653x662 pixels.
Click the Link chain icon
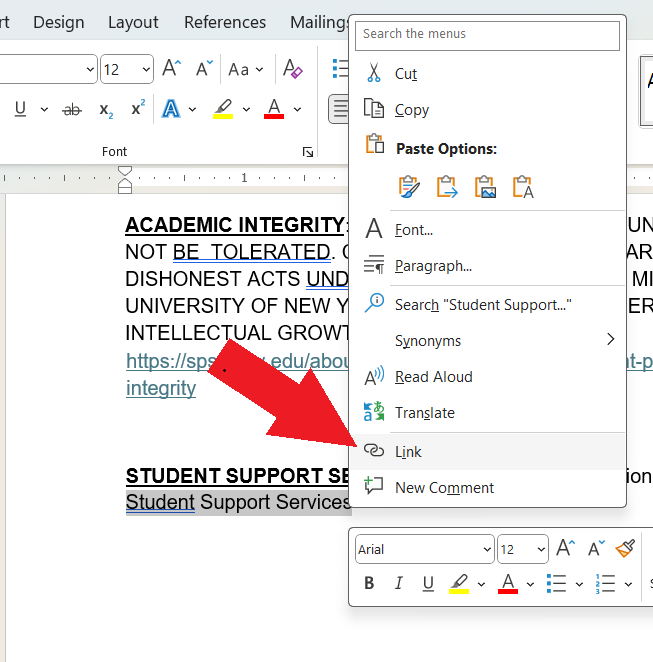tap(374, 450)
